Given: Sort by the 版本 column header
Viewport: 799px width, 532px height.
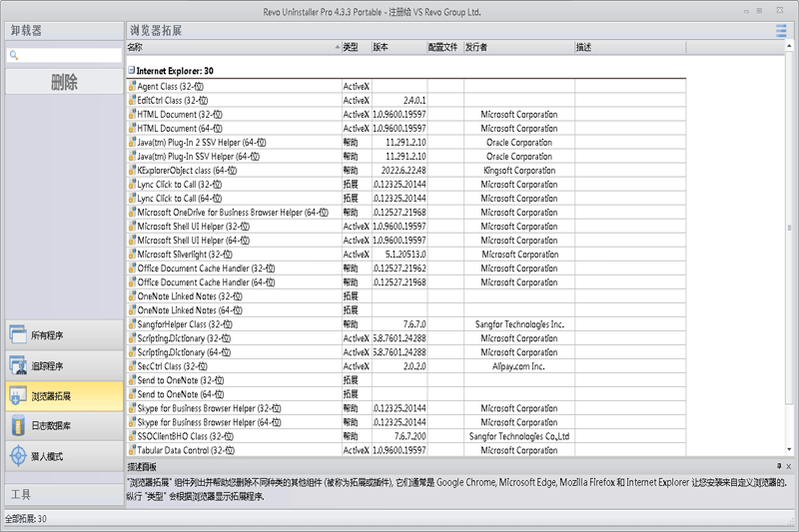Looking at the screenshot, I should (x=399, y=47).
